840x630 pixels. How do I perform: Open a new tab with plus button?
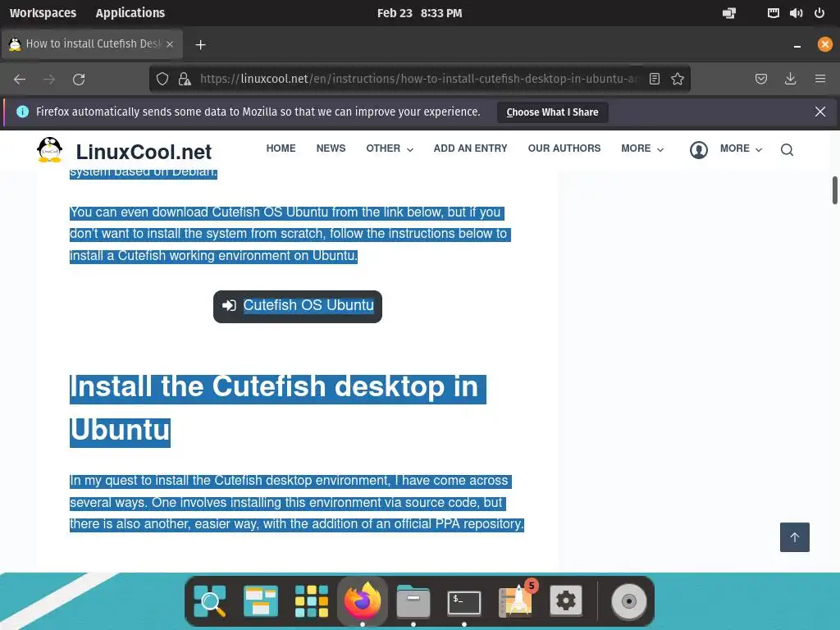(x=200, y=44)
